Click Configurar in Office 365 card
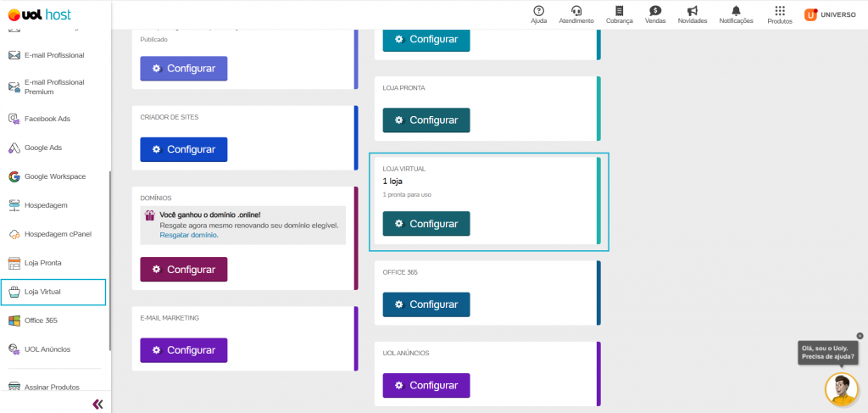 [x=426, y=304]
